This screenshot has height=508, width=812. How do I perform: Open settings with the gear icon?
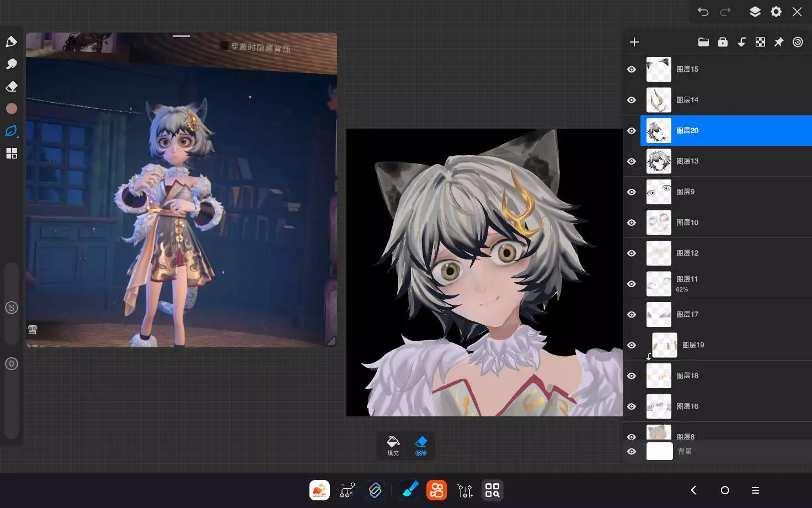776,12
